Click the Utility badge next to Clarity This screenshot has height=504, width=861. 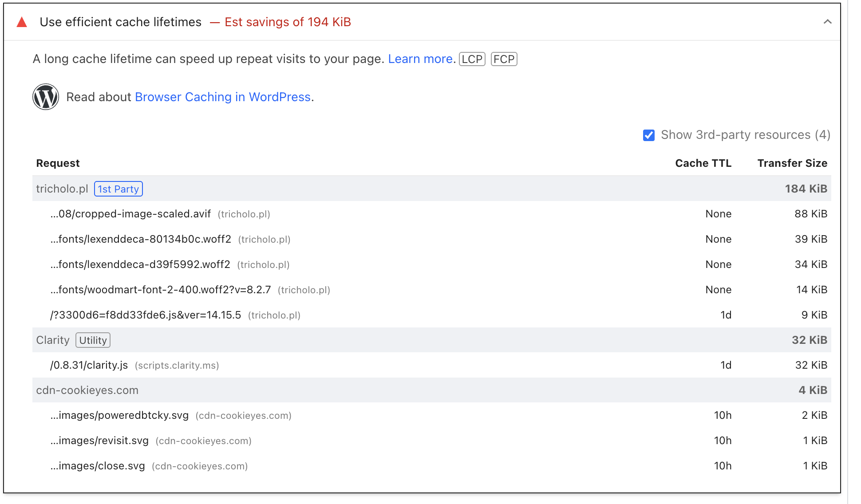93,340
